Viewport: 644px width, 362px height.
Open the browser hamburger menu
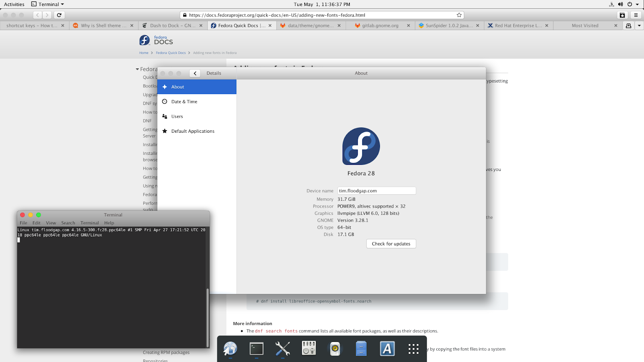point(636,15)
